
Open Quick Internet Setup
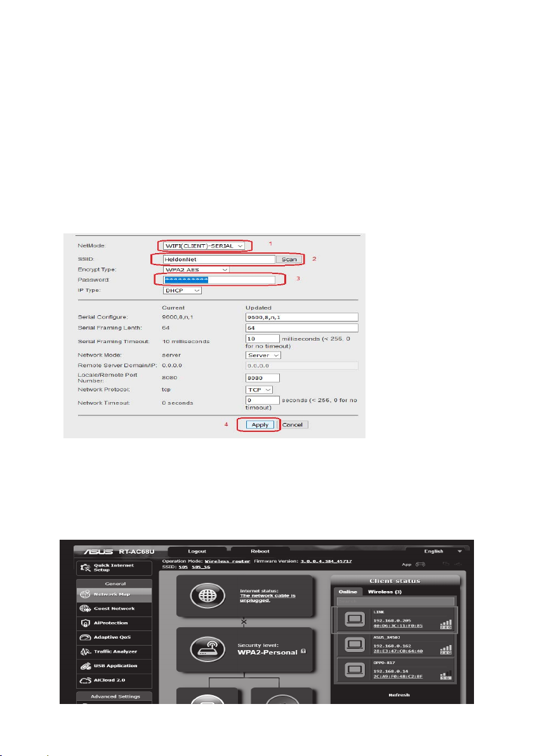coord(114,568)
